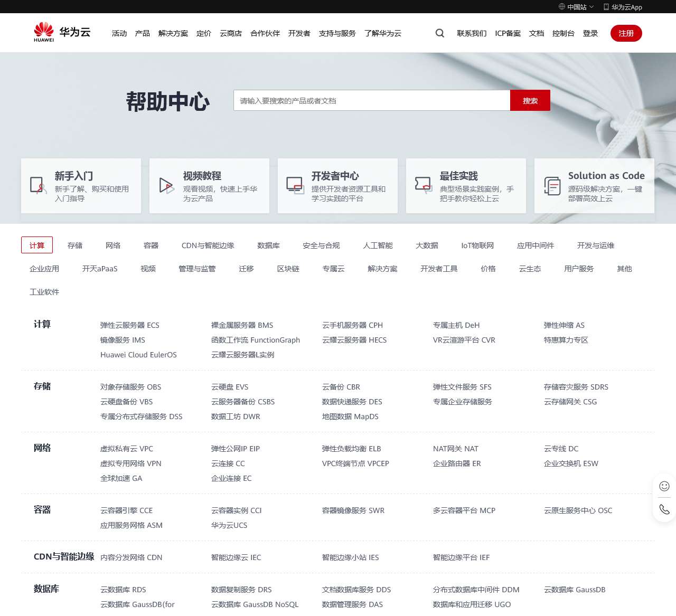Open the 对象存储服务 OBS link
This screenshot has height=616, width=676.
tap(131, 387)
